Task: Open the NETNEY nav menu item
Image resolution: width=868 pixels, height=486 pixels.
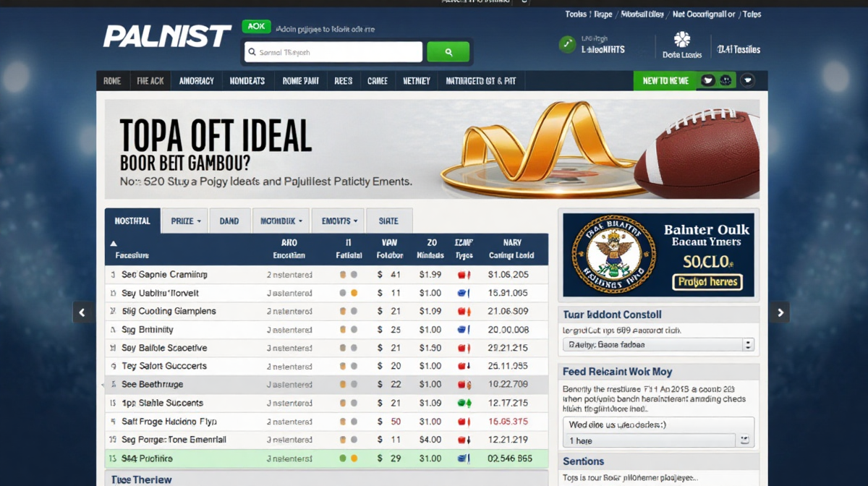Action: coord(417,81)
